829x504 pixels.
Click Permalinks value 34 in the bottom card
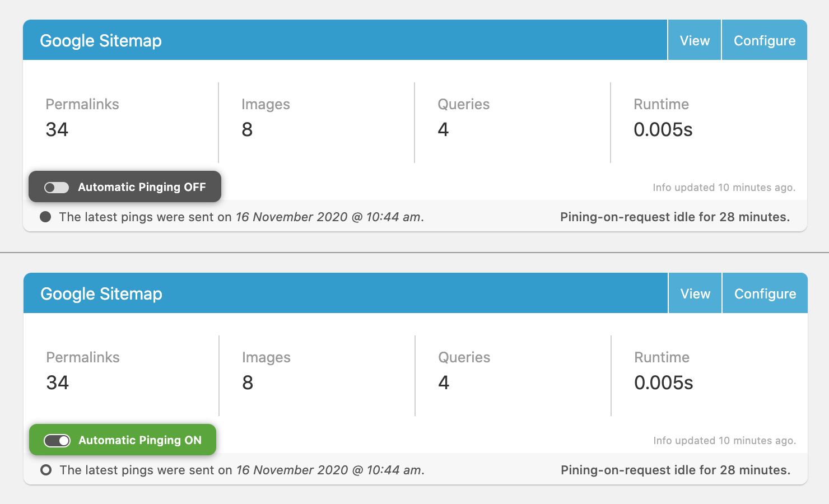(x=58, y=382)
